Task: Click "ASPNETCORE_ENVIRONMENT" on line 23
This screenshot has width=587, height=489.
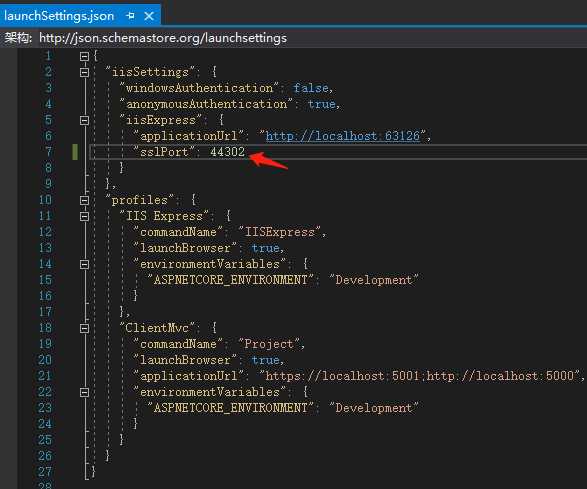Action: (x=230, y=408)
